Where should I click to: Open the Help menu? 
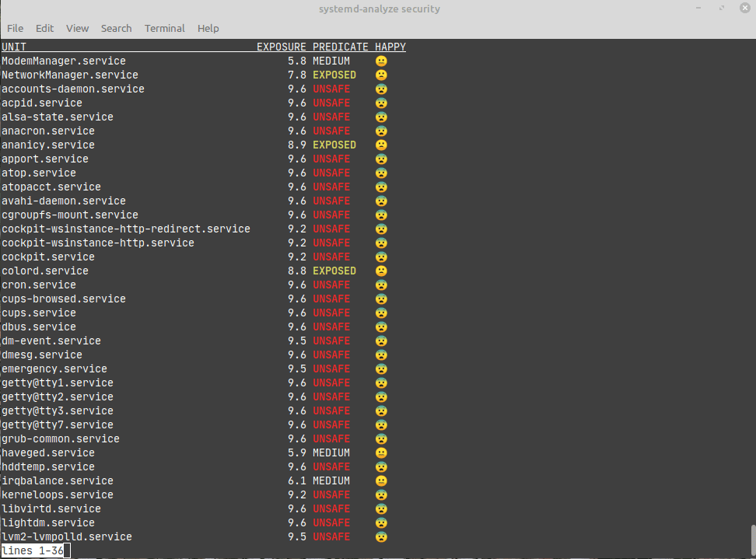(x=208, y=28)
